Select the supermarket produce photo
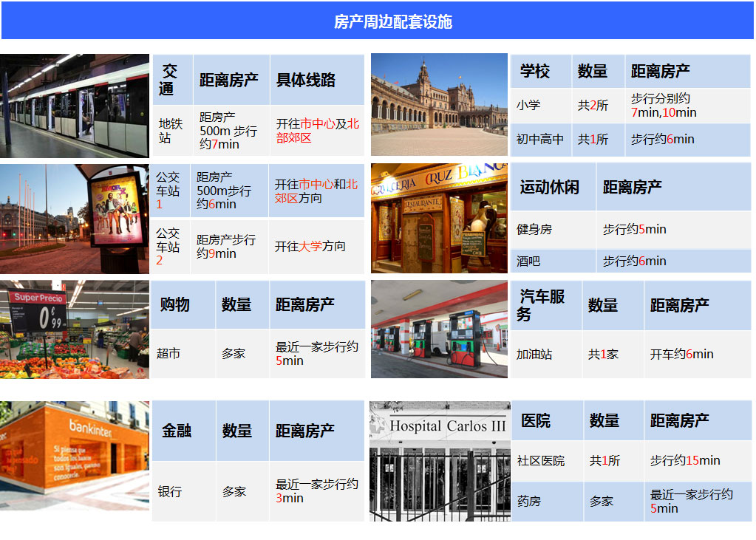The image size is (756, 540). [x=74, y=329]
